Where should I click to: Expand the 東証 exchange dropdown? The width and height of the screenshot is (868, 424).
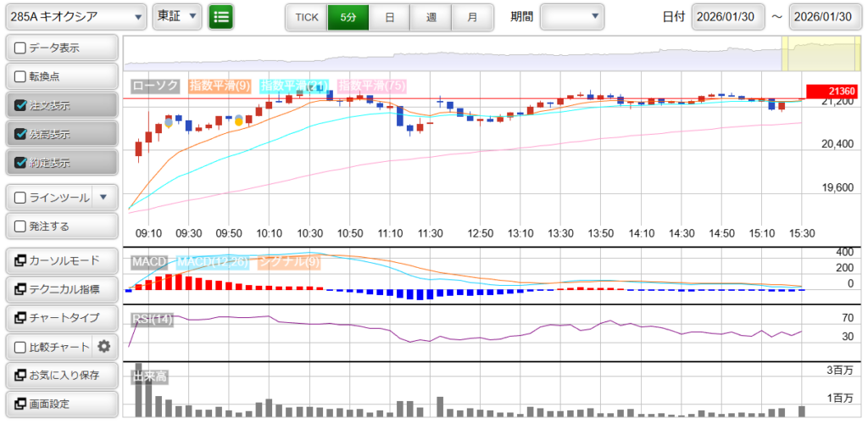(x=178, y=16)
